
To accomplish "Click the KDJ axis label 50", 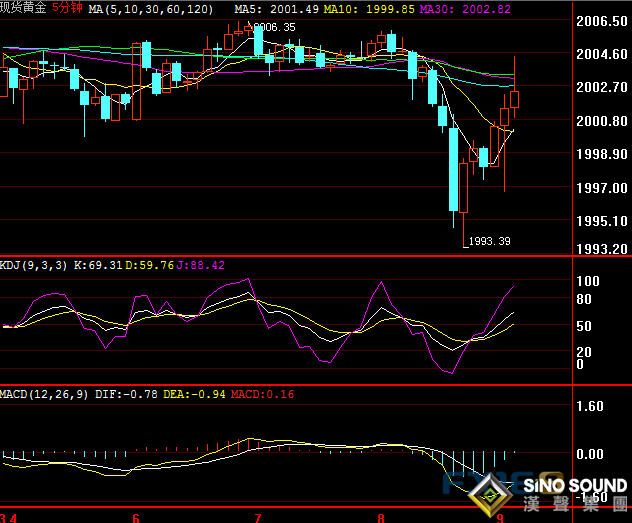I will pyautogui.click(x=584, y=326).
